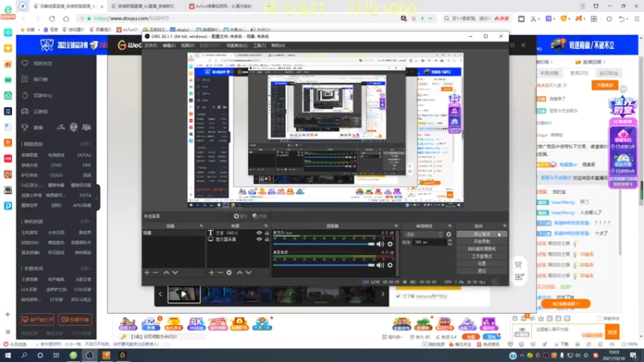Click Stop Streaming button in OBS

[x=481, y=234]
